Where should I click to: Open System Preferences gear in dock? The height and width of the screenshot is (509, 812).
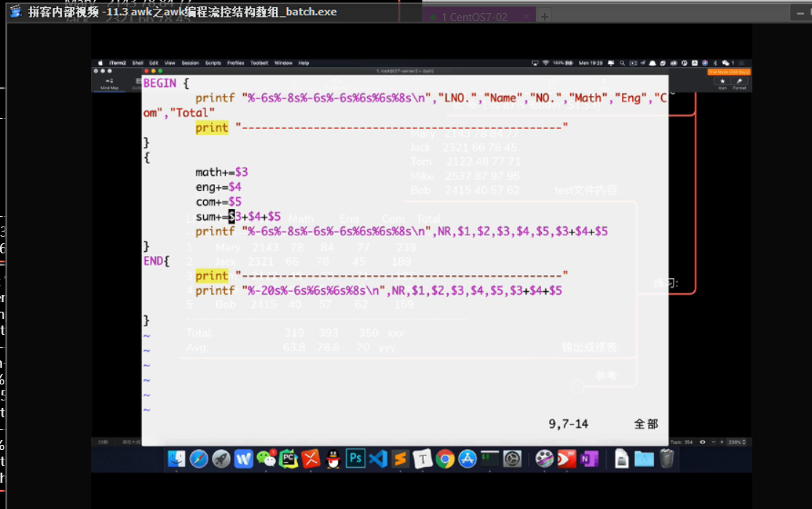512,459
